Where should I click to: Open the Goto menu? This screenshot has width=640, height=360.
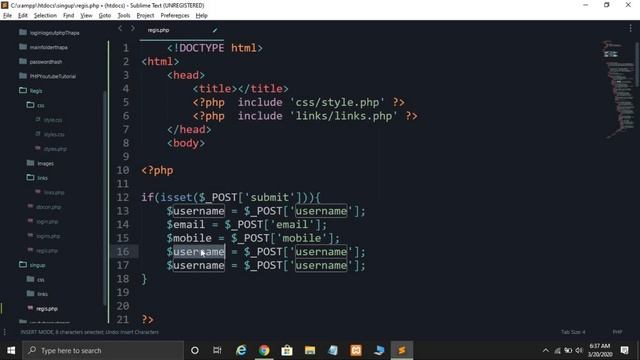[104, 16]
